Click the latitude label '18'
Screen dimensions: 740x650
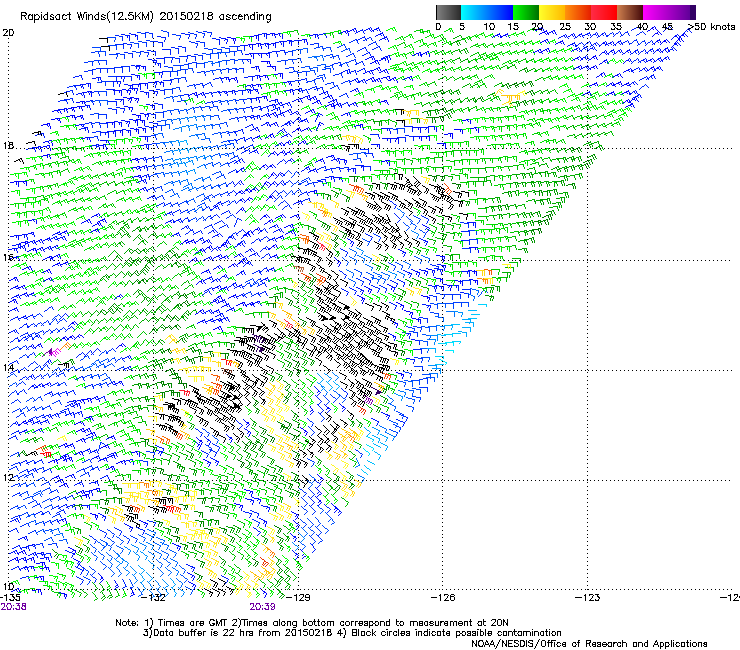pos(8,145)
